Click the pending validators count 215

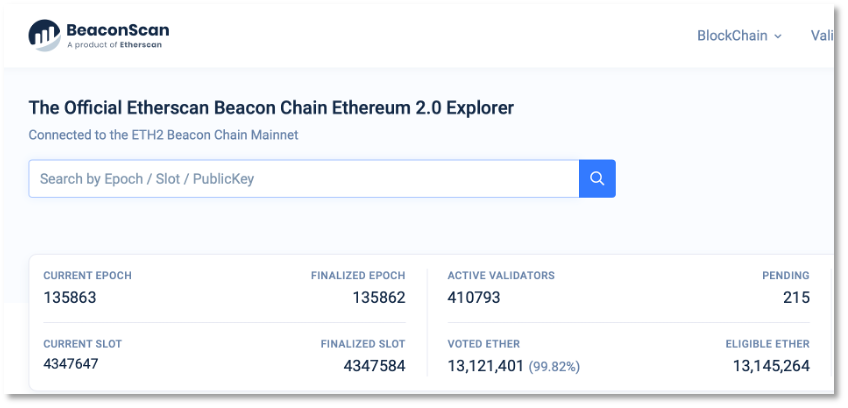pos(796,297)
